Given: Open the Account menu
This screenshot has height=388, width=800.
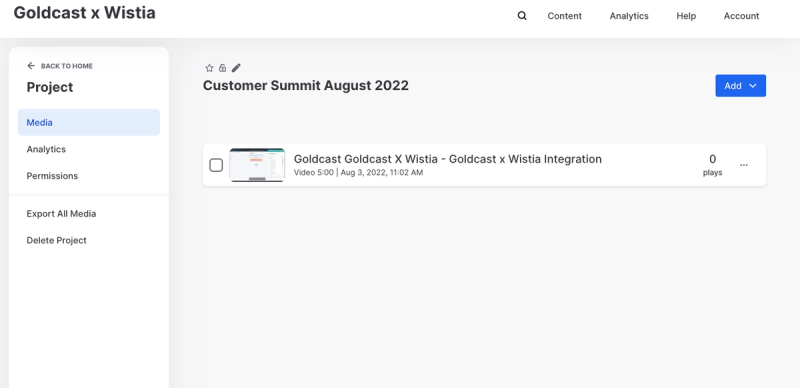Looking at the screenshot, I should point(741,16).
